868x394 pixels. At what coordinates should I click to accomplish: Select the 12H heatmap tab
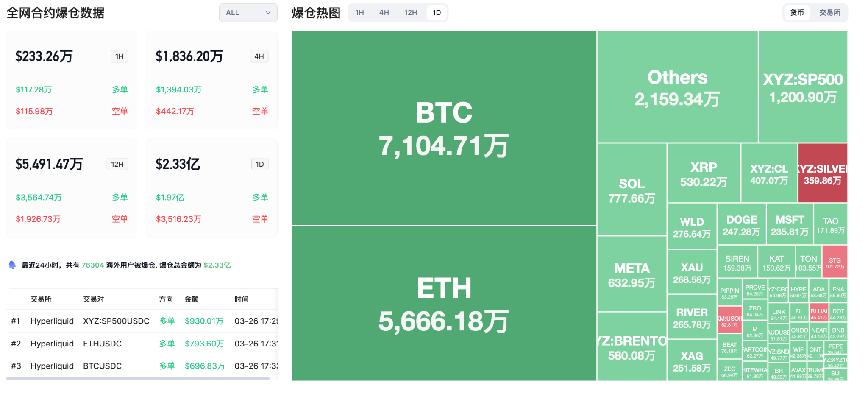click(x=410, y=13)
